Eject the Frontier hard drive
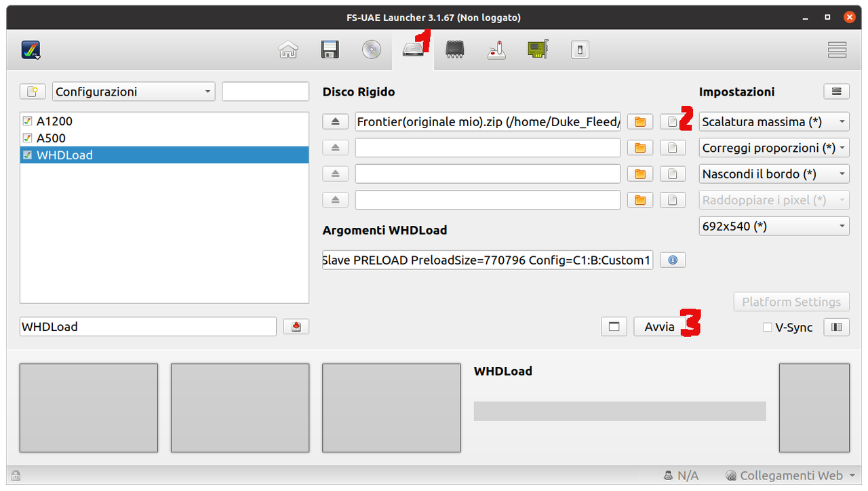Image resolution: width=868 pixels, height=491 pixels. 335,122
